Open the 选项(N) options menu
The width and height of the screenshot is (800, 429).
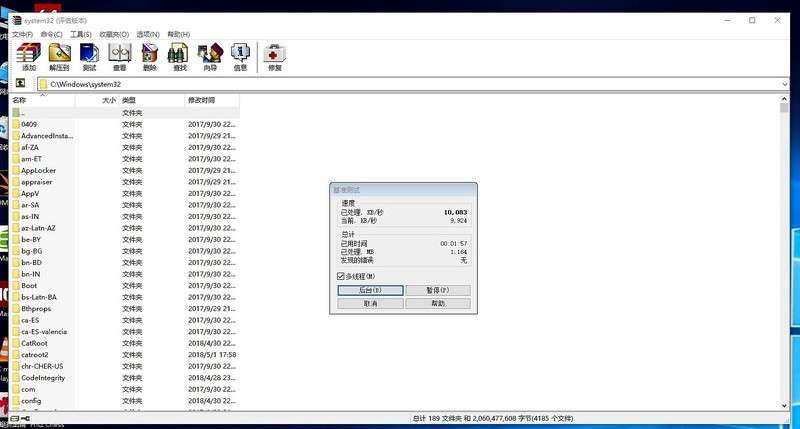pos(148,34)
